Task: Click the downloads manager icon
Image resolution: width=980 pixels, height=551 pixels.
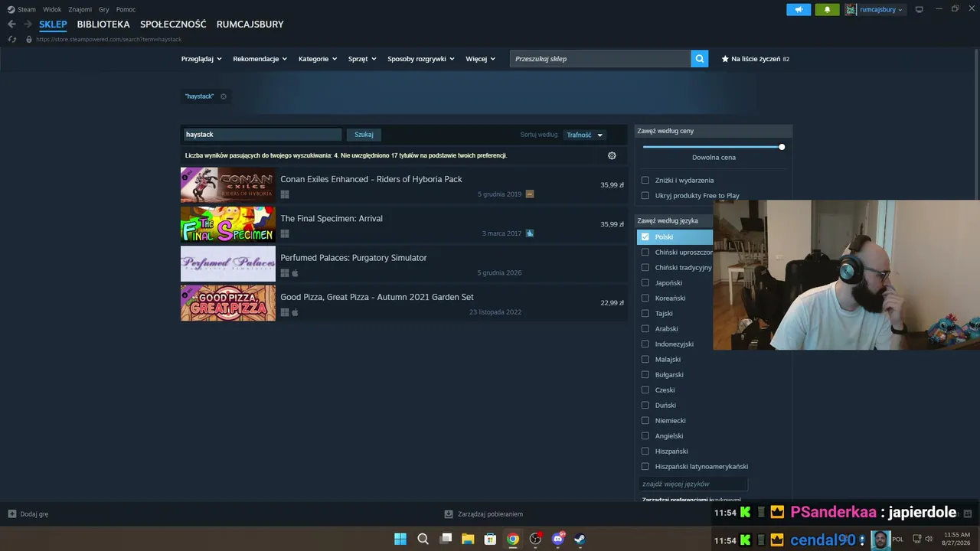Action: tap(449, 514)
